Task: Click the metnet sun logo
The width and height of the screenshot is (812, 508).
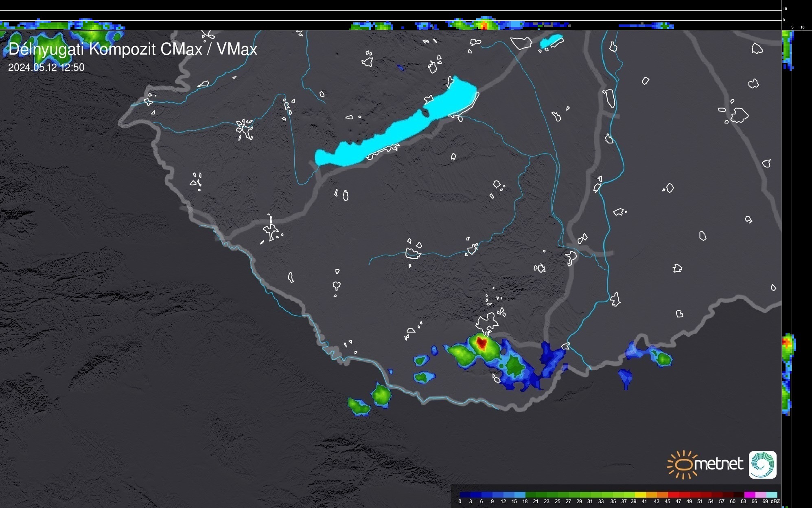Action: point(682,464)
